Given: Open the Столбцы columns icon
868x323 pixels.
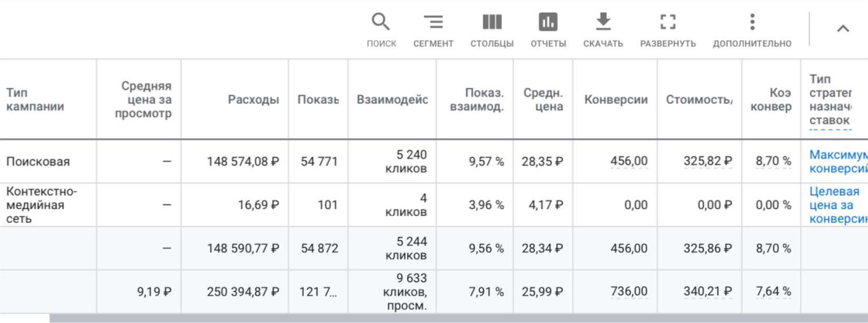Looking at the screenshot, I should [492, 22].
